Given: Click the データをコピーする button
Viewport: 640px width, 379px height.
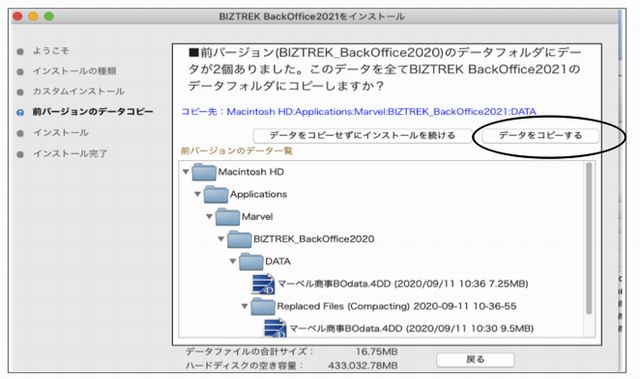Looking at the screenshot, I should 540,135.
